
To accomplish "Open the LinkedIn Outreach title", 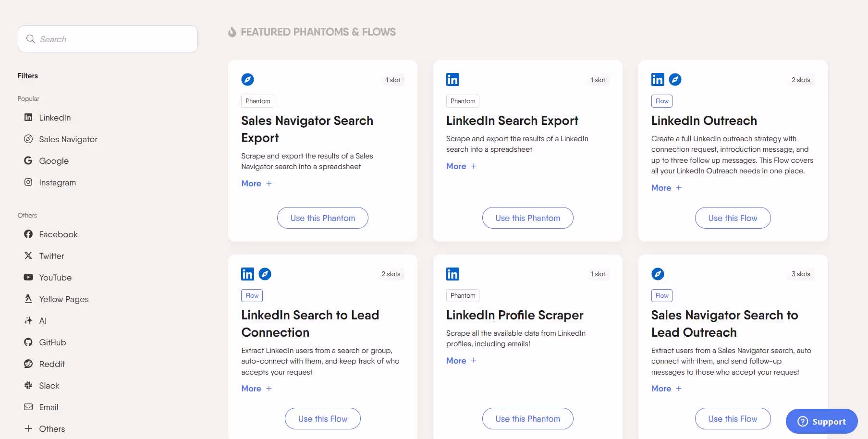I will pos(704,121).
